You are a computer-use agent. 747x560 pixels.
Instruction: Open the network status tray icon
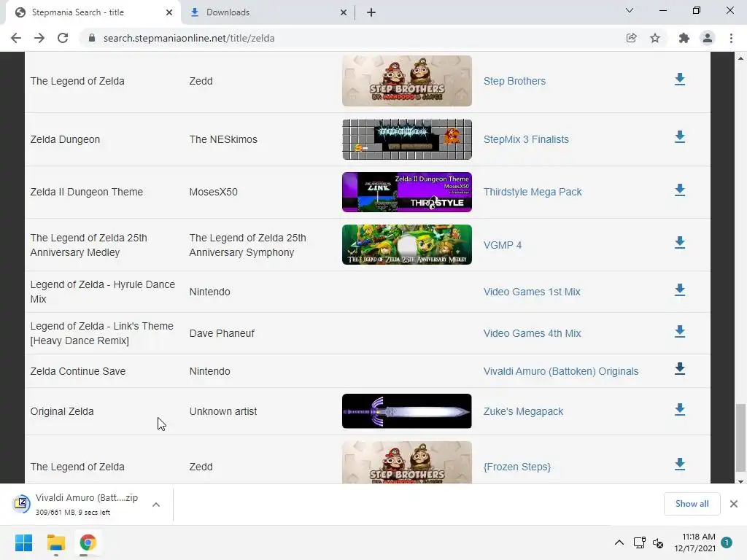pos(639,542)
